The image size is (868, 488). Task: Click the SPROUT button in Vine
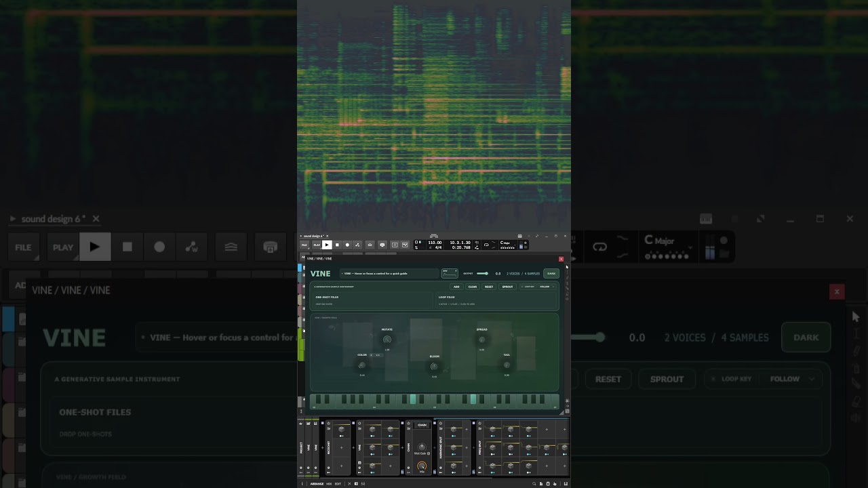pyautogui.click(x=507, y=287)
